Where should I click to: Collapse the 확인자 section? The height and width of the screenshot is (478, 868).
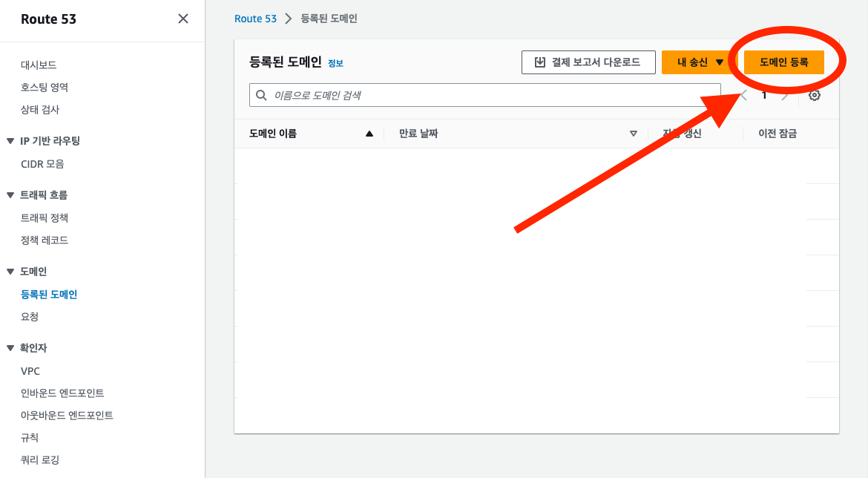coord(10,348)
